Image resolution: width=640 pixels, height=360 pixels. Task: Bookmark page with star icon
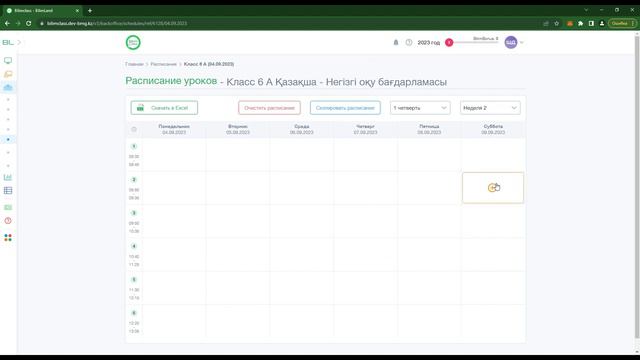pyautogui.click(x=556, y=23)
